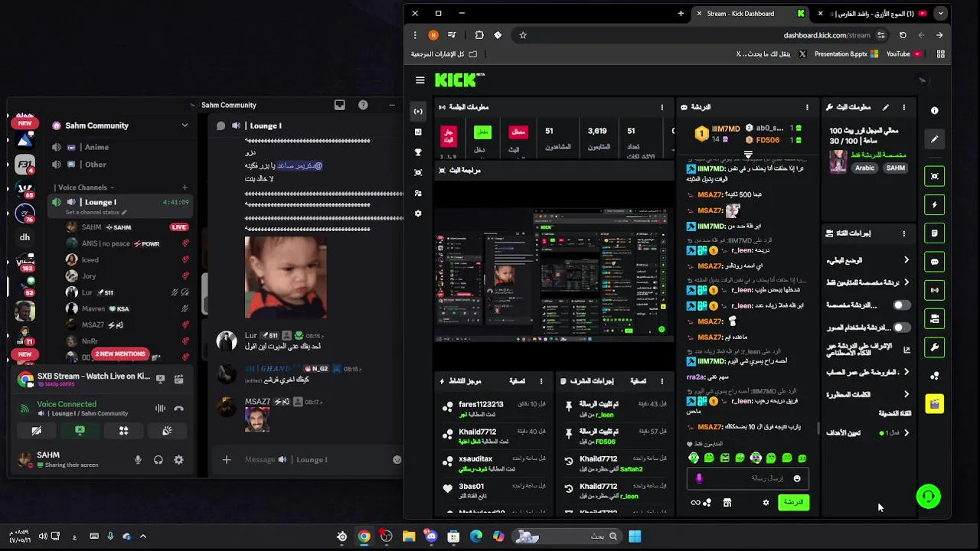Click the 2 NEW MENTIONS pill in Discord

tap(120, 354)
